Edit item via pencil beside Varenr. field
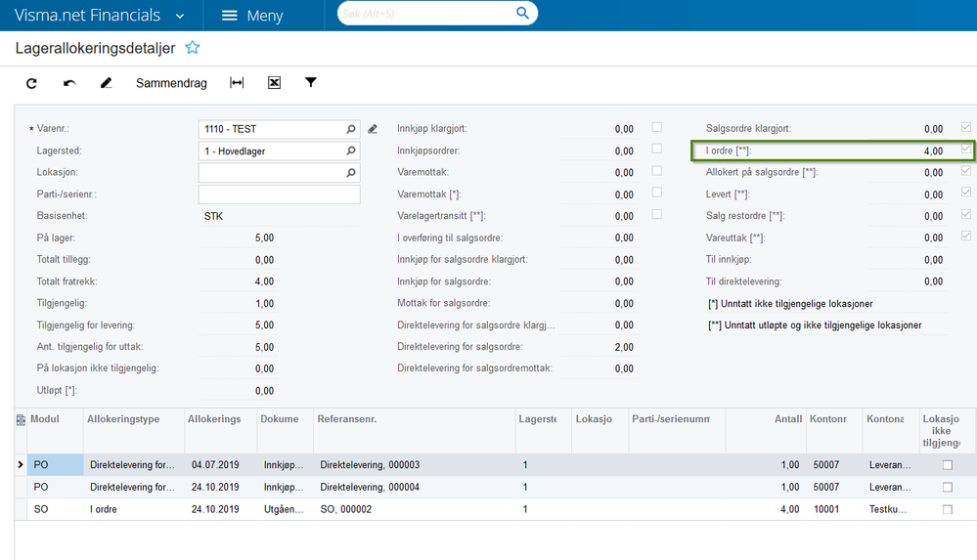Viewport: 977px width, 560px height. tap(373, 129)
